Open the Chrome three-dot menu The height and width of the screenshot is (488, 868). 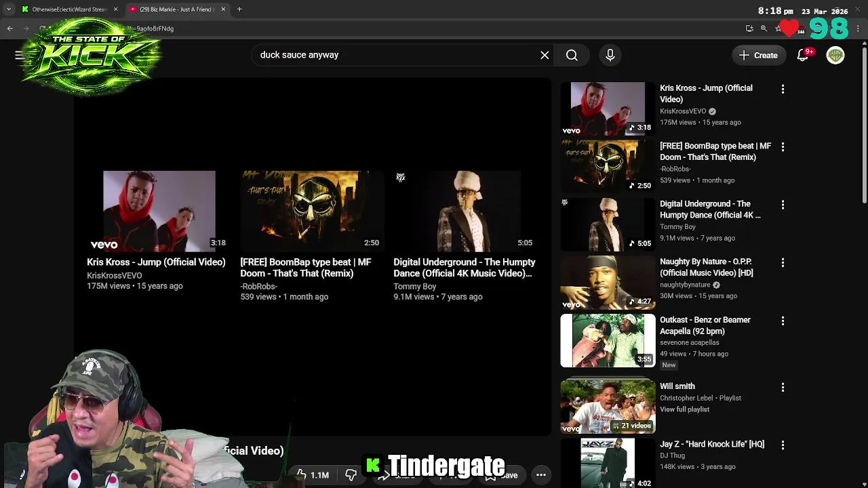pos(859,28)
